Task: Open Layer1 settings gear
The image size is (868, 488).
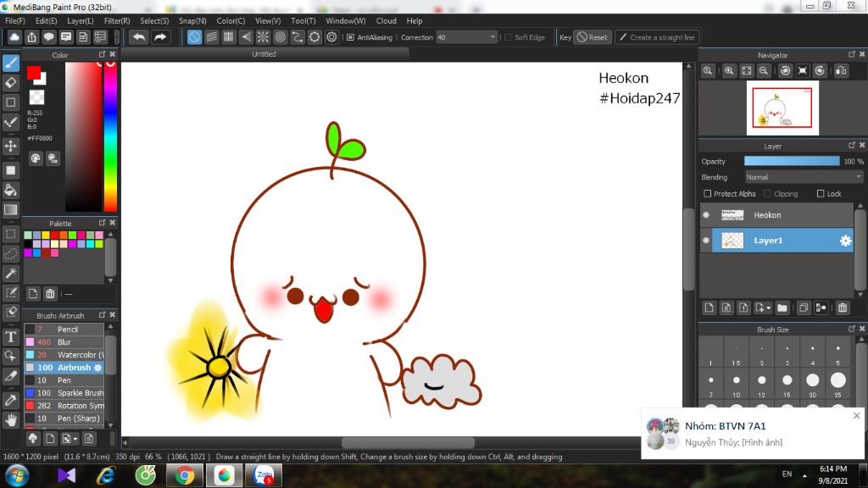Action: coord(845,241)
